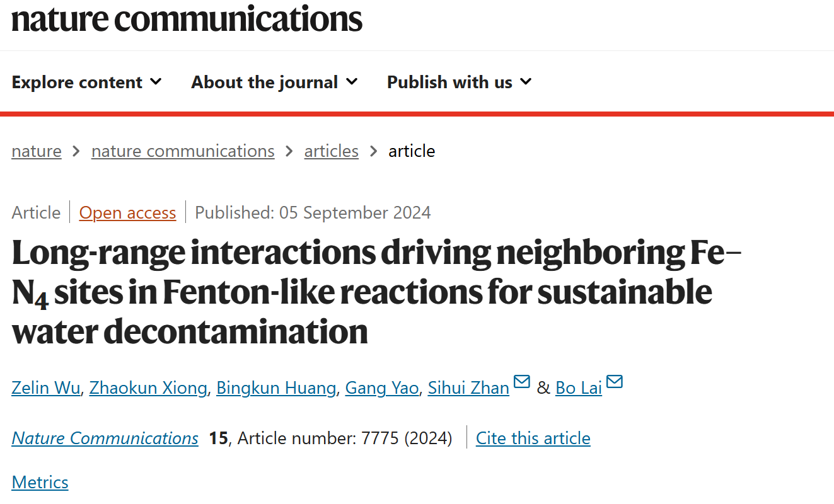Click Cite this article

pos(533,438)
